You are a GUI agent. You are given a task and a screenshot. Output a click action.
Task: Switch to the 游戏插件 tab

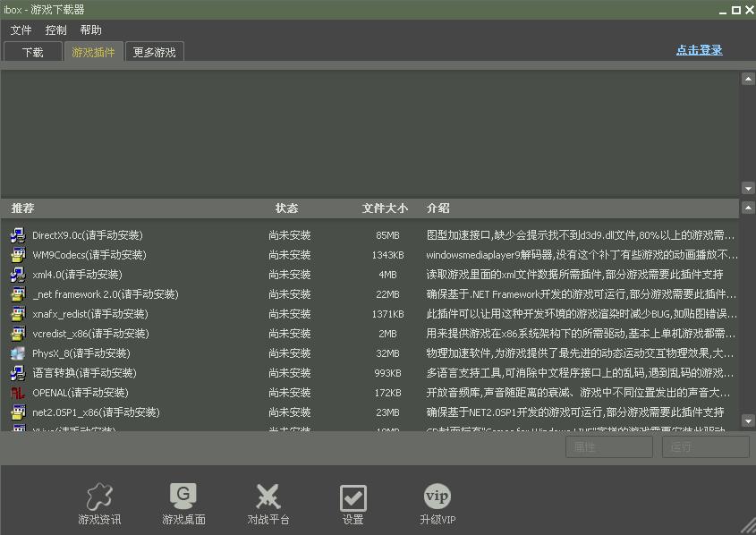(x=94, y=52)
